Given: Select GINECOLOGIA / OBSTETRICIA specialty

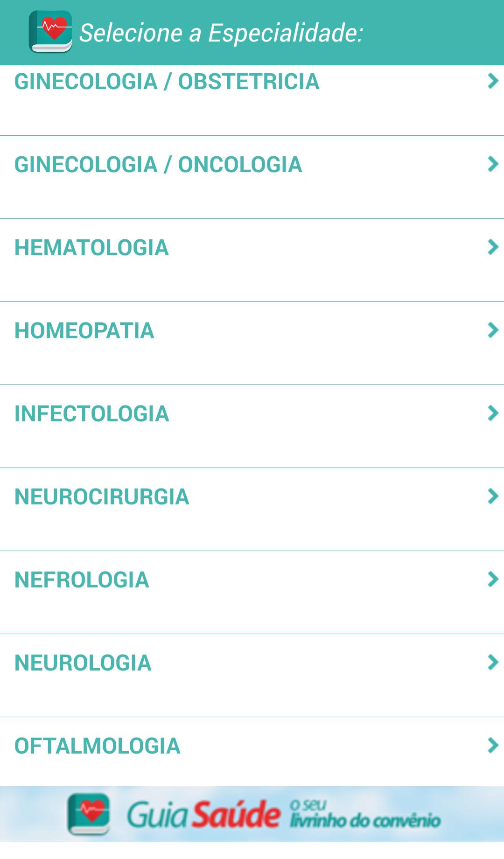Looking at the screenshot, I should [x=167, y=82].
